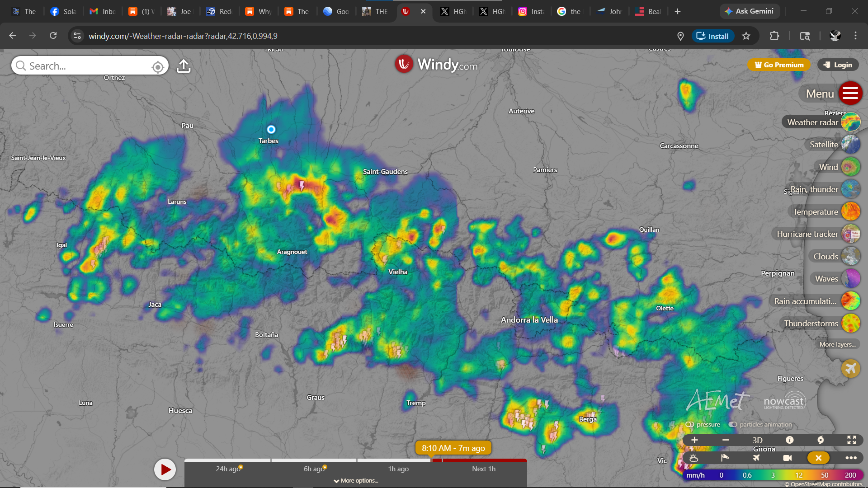This screenshot has width=868, height=488.
Task: Expand More layers list
Action: click(837, 344)
